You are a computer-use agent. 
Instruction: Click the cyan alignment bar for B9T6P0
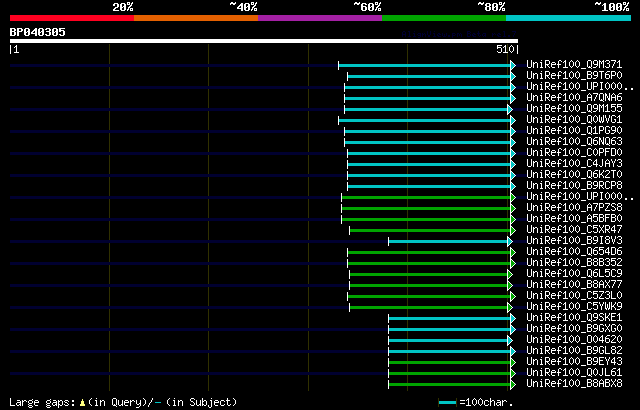(x=431, y=76)
